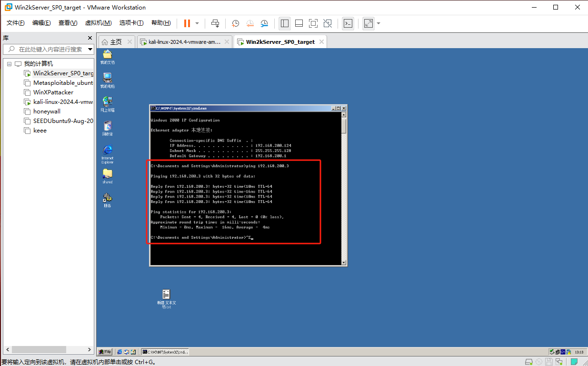Open the 文件(F) menu
This screenshot has width=588, height=366.
pyautogui.click(x=15, y=23)
